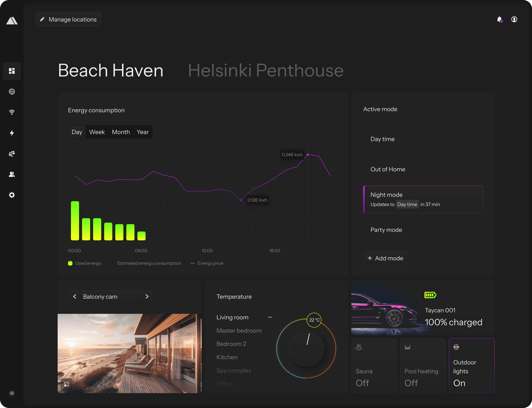Navigate to next balcony cam view
The image size is (532, 408).
[x=147, y=296]
